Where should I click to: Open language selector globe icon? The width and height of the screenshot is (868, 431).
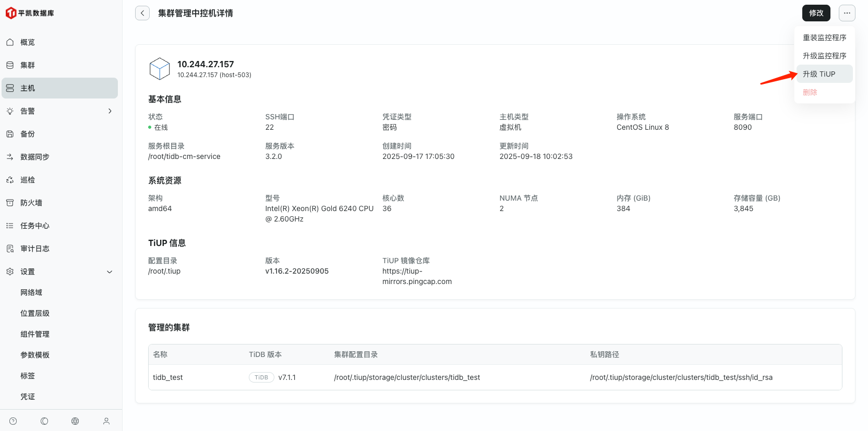point(75,421)
